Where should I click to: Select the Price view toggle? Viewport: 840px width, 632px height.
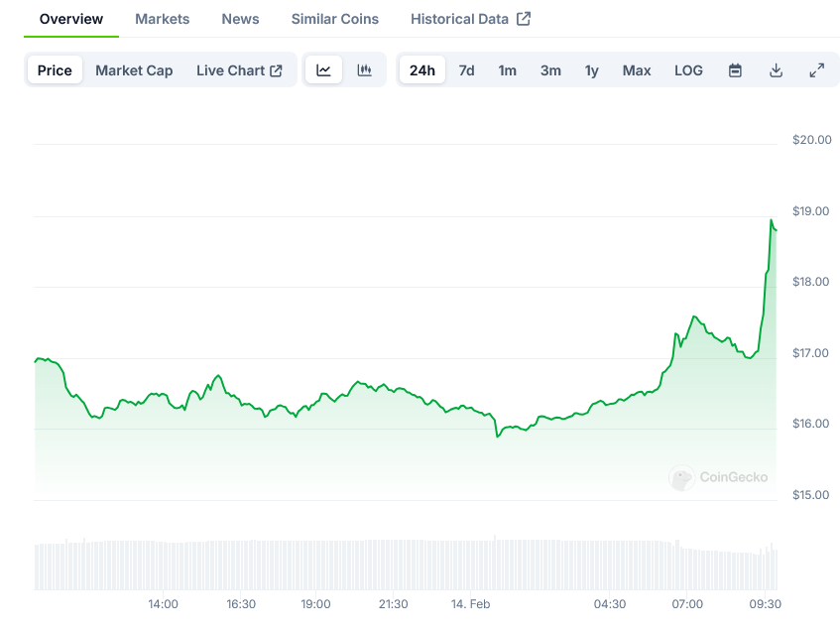point(55,70)
